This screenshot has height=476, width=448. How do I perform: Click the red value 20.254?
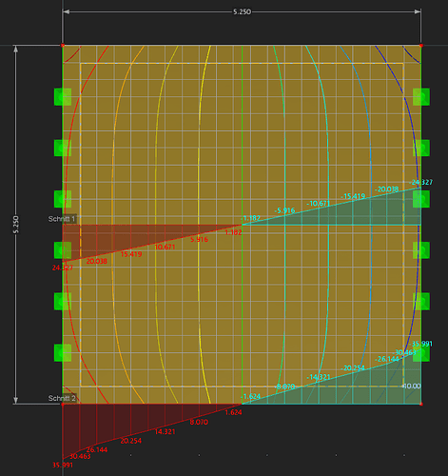coord(131,441)
